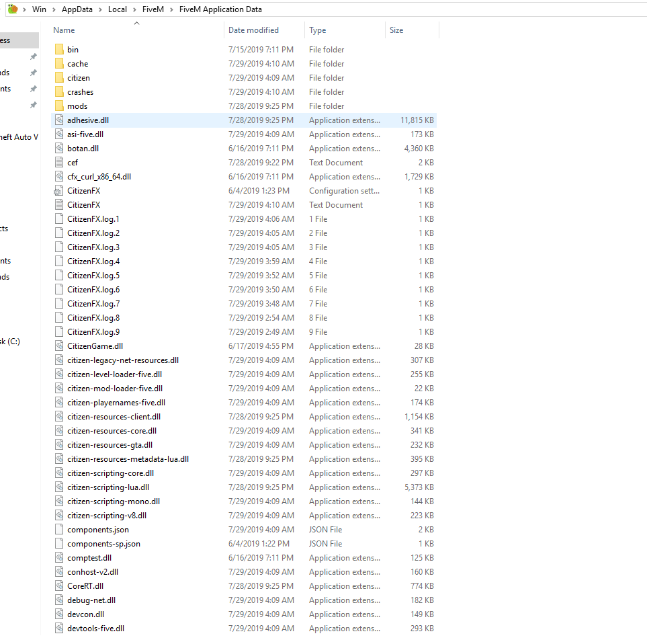Click date 6/17/2019 4:55 PM

[x=261, y=346]
